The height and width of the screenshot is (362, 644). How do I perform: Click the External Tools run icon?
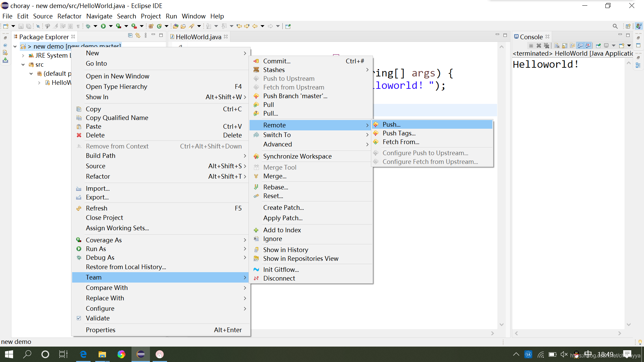point(134,26)
